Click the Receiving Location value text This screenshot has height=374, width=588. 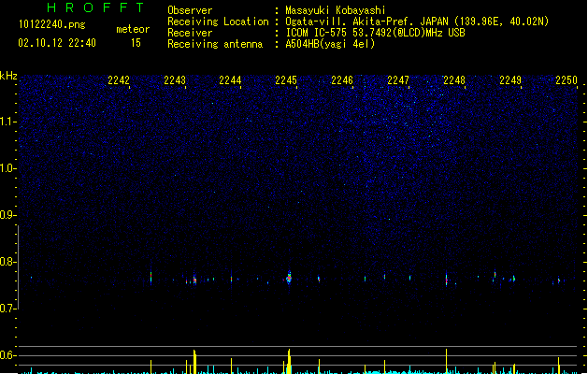point(417,22)
